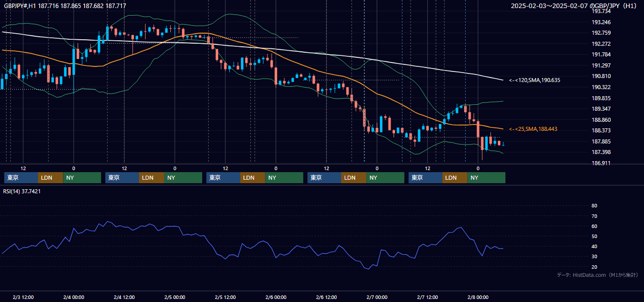Click the NY session block above 2/8 00:00

486,178
